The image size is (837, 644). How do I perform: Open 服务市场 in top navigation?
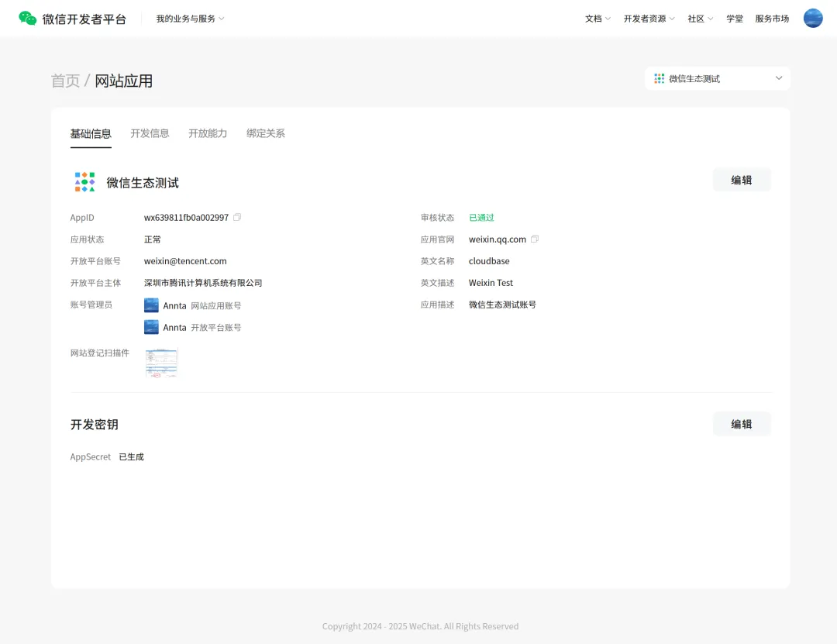pyautogui.click(x=772, y=19)
